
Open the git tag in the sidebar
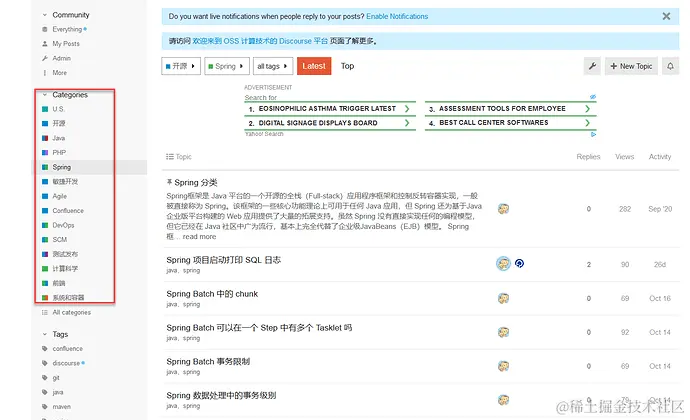pos(56,377)
